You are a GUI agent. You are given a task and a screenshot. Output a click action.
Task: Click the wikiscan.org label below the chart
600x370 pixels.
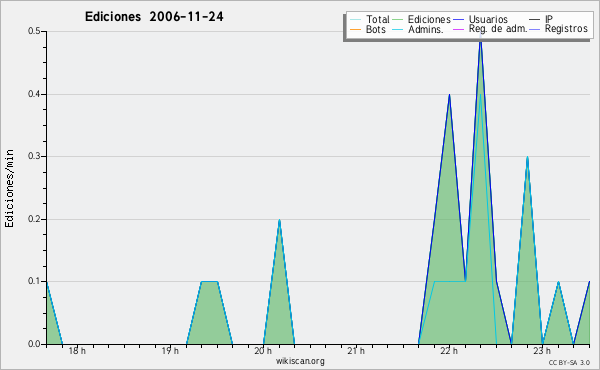[x=300, y=361]
